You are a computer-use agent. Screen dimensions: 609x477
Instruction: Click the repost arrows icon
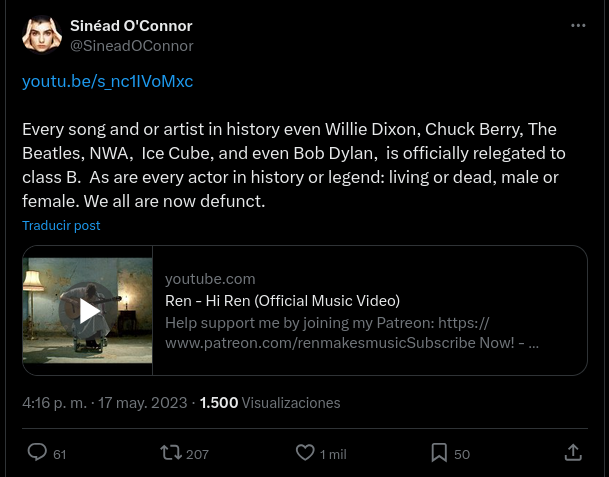(171, 453)
